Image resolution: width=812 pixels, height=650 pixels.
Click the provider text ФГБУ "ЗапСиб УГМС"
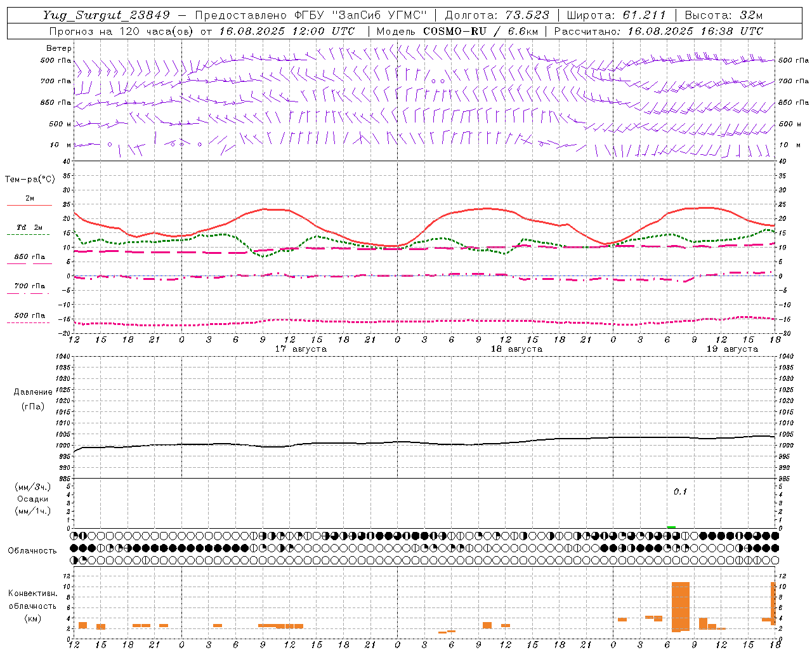(362, 15)
